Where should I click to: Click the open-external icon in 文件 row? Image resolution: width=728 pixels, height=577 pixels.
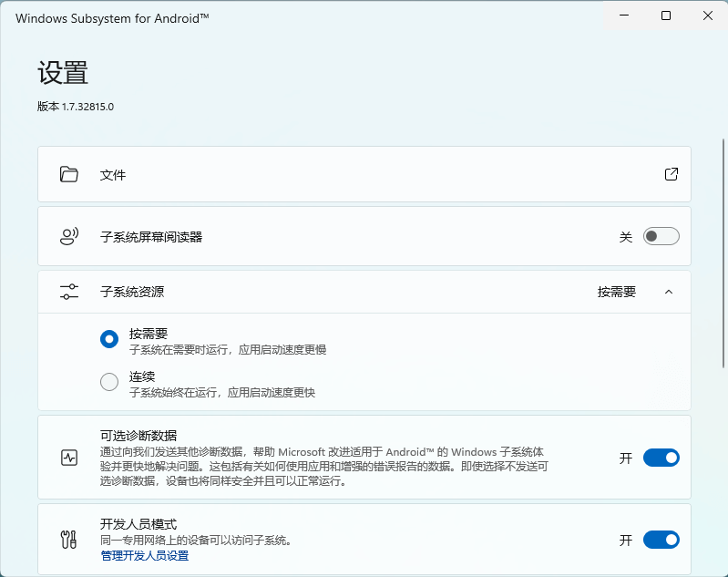click(671, 174)
